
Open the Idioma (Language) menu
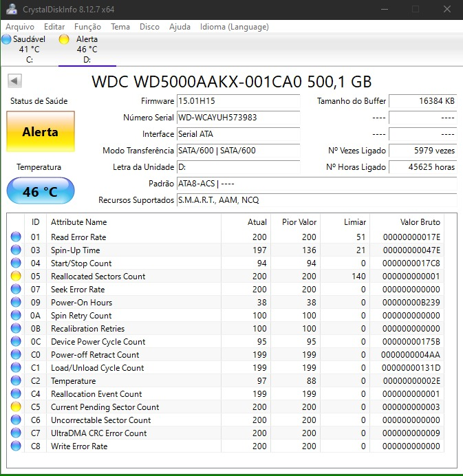(x=235, y=27)
